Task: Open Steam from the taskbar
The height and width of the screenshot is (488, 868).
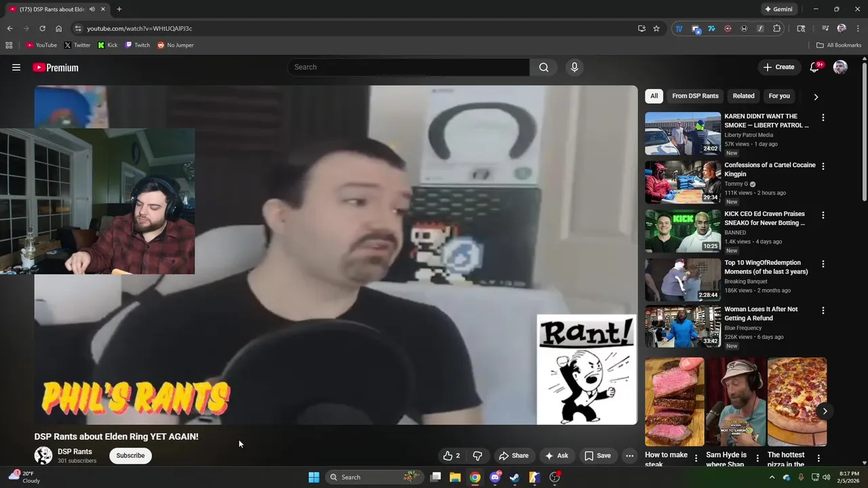Action: point(515,477)
